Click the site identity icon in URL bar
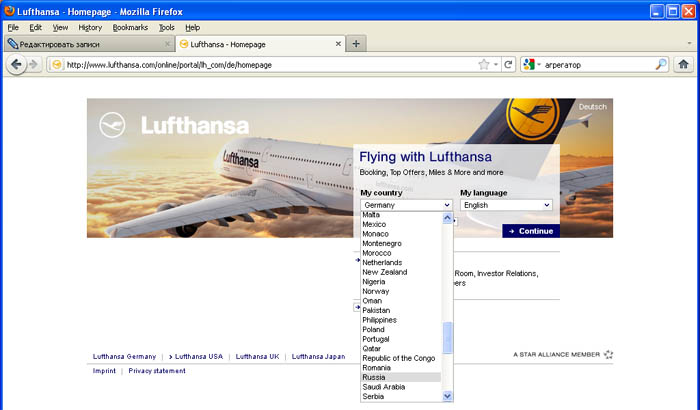This screenshot has width=700, height=410. [x=56, y=65]
